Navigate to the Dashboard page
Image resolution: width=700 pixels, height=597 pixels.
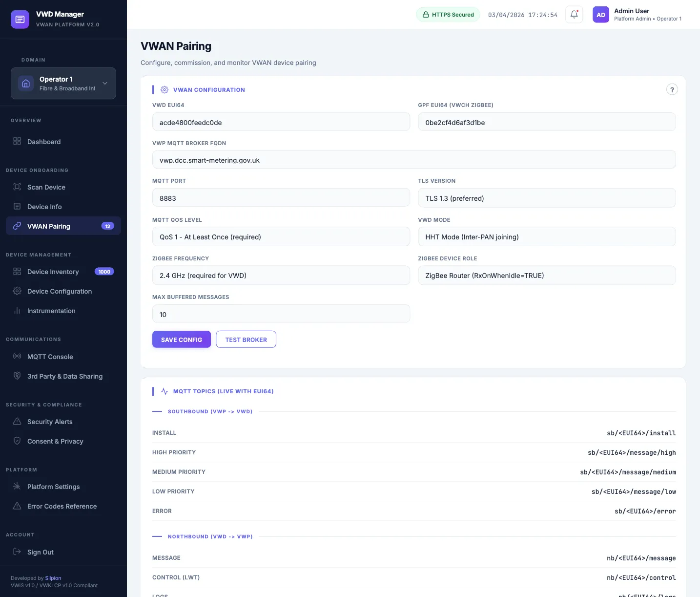click(x=44, y=142)
